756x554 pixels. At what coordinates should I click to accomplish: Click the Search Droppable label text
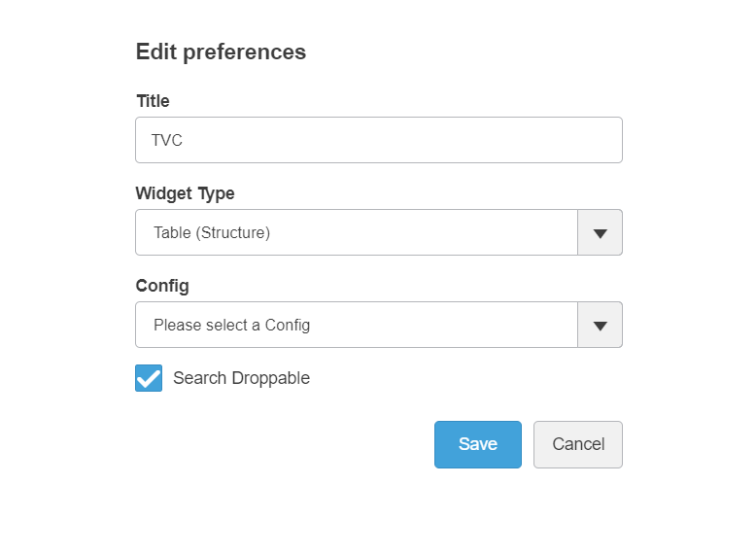[x=241, y=378]
